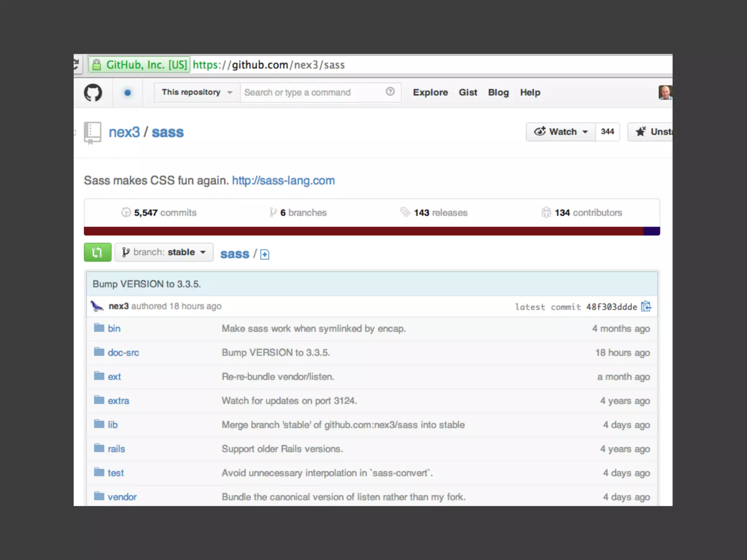Click the user avatar in header
This screenshot has height=560, width=747.
(665, 93)
